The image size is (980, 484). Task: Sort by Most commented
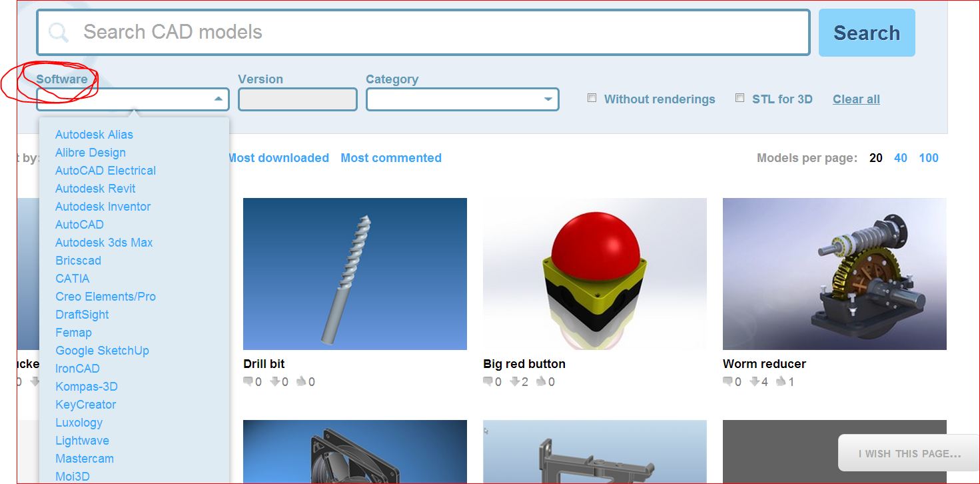[391, 158]
